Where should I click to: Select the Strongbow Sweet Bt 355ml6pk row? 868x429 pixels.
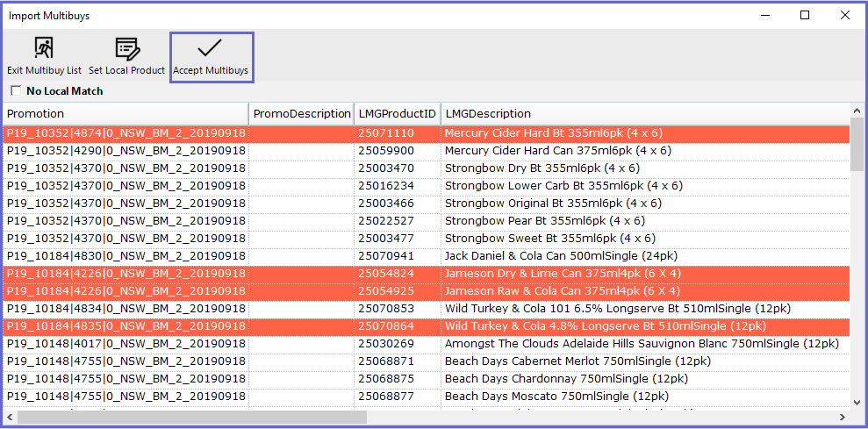pos(427,239)
